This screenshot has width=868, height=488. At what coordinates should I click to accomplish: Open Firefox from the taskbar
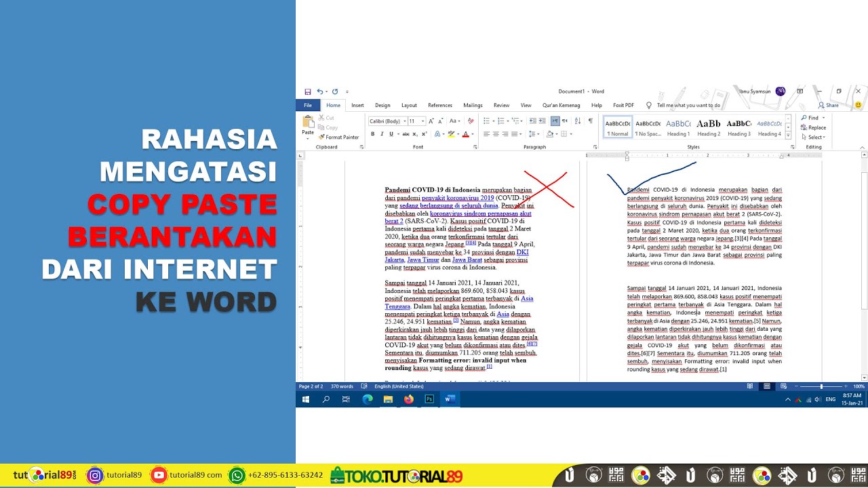(x=408, y=399)
